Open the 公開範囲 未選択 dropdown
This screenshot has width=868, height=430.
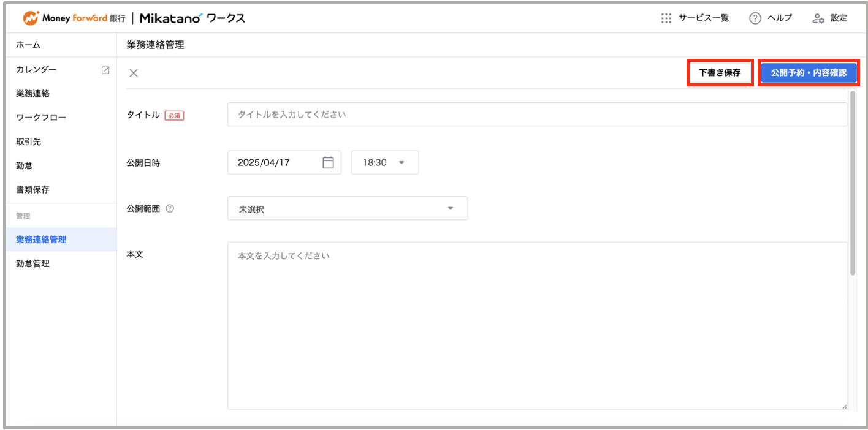348,208
